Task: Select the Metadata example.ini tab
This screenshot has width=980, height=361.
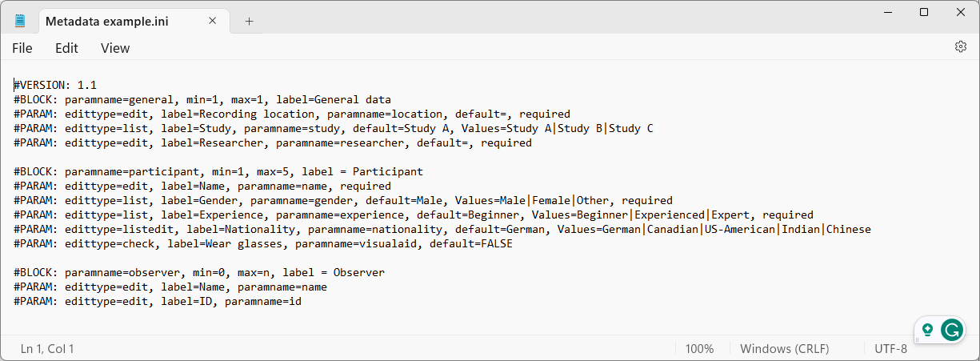Action: [x=120, y=21]
